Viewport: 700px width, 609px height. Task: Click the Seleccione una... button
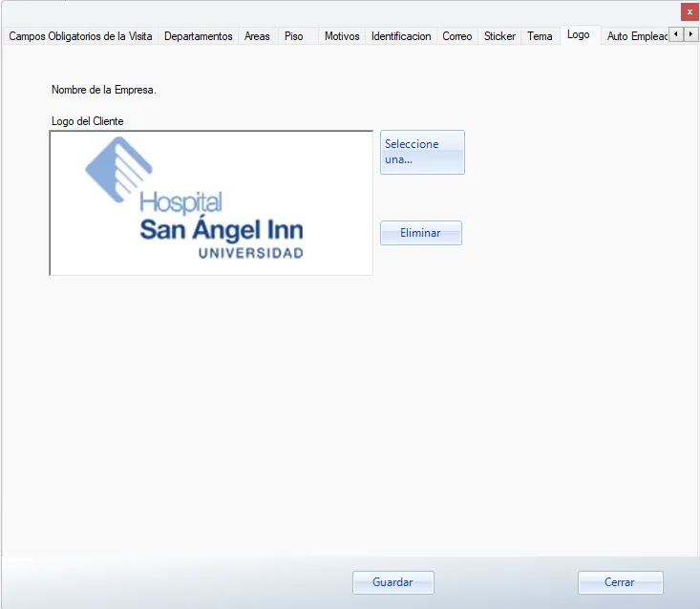(422, 152)
